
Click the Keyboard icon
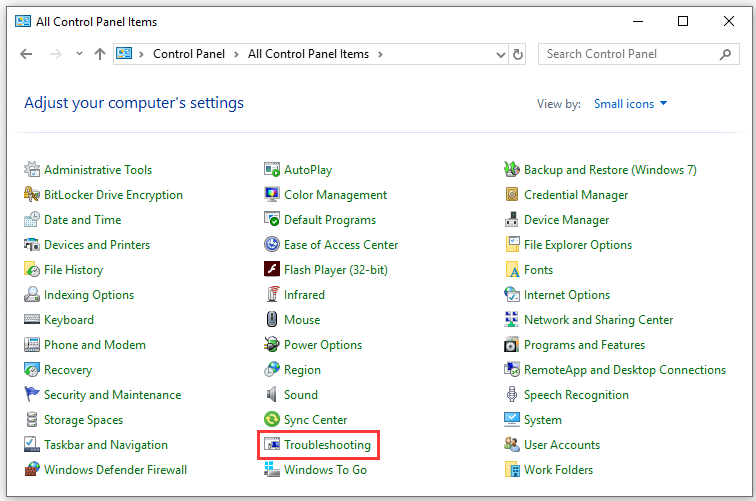(x=32, y=319)
